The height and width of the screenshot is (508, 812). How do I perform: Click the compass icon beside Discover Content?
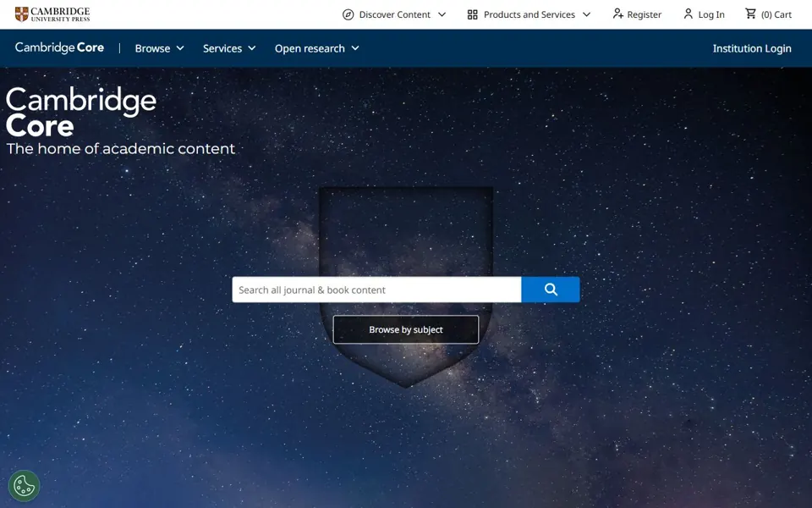[x=348, y=14]
